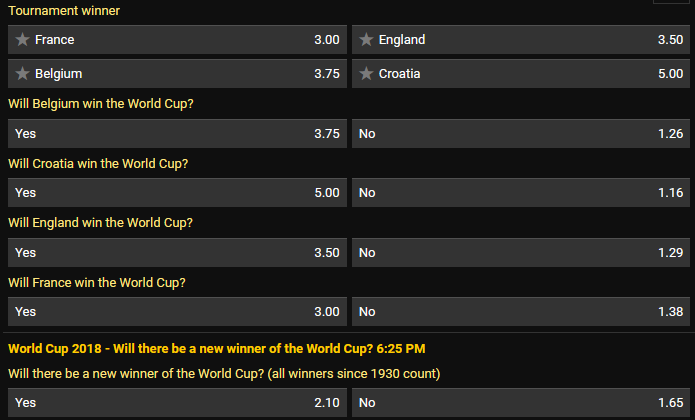Select Yes for Belgium winning World Cup
Image resolution: width=695 pixels, height=420 pixels.
pos(177,133)
